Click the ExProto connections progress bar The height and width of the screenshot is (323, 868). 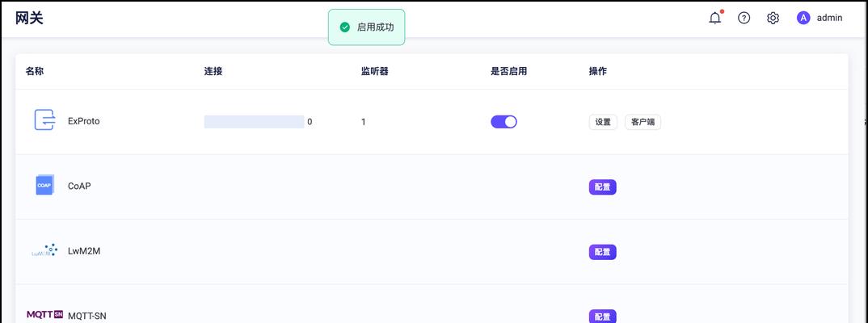coord(254,122)
